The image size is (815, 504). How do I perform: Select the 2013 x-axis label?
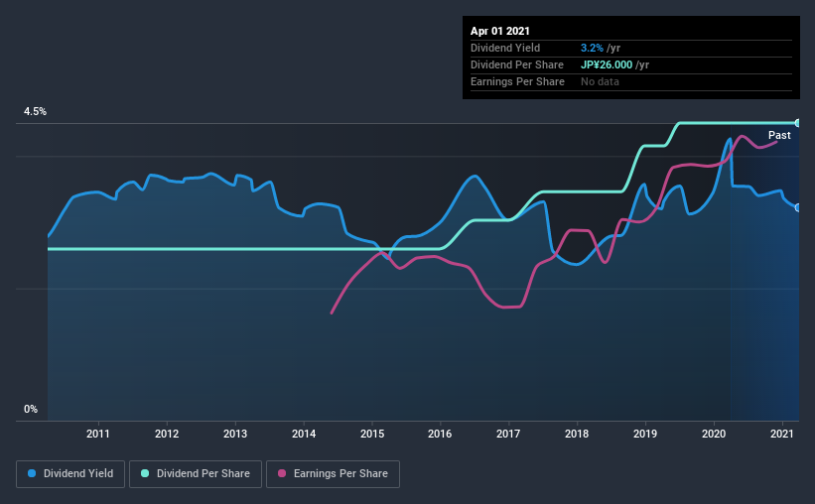[235, 434]
